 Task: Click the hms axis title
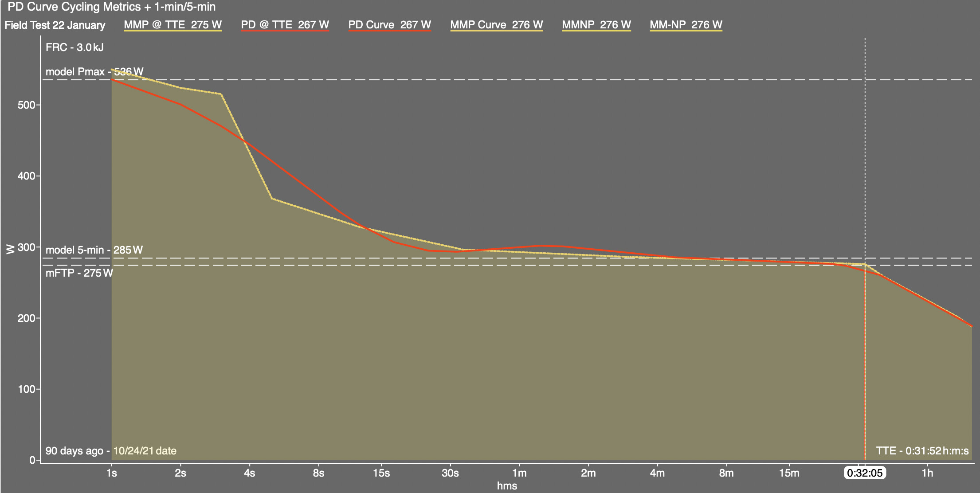click(x=507, y=486)
